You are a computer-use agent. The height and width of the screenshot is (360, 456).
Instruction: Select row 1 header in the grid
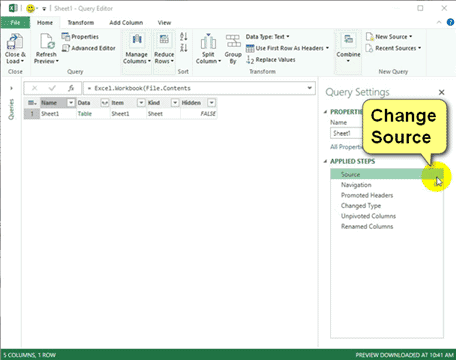(x=32, y=114)
